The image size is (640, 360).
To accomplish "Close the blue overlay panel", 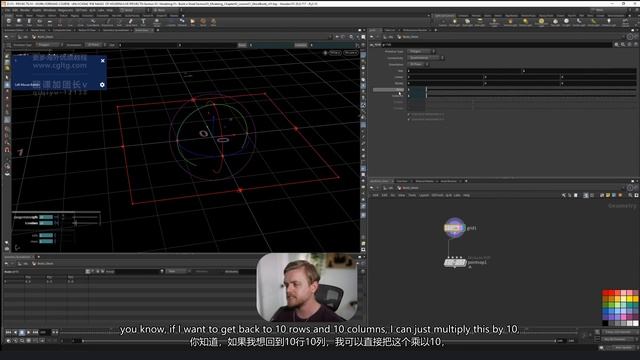I will 103,61.
